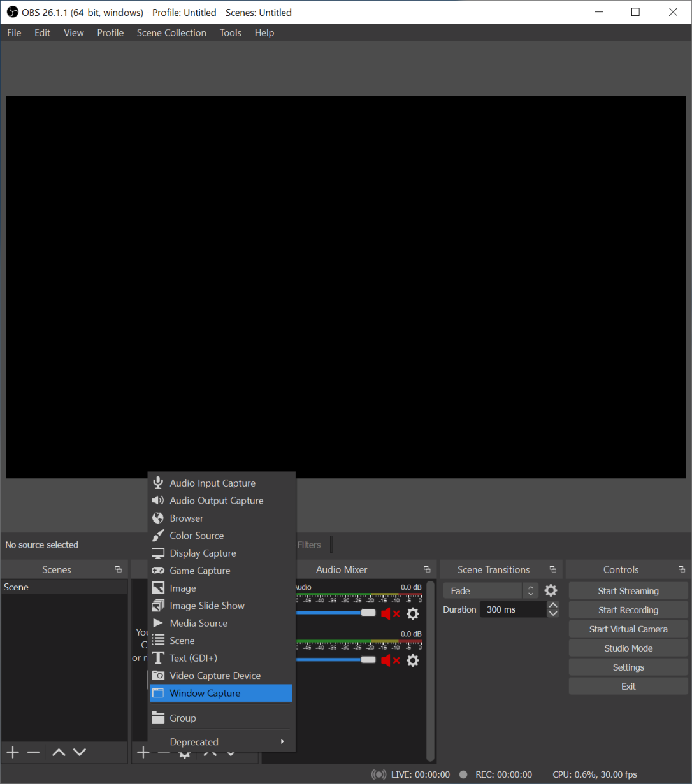This screenshot has width=692, height=784.
Task: Open Desktop Audio channel gear settings
Action: [413, 614]
